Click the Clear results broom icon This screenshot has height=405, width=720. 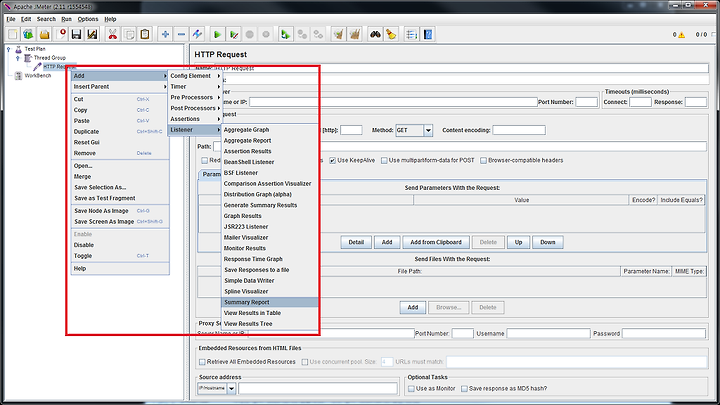point(338,34)
